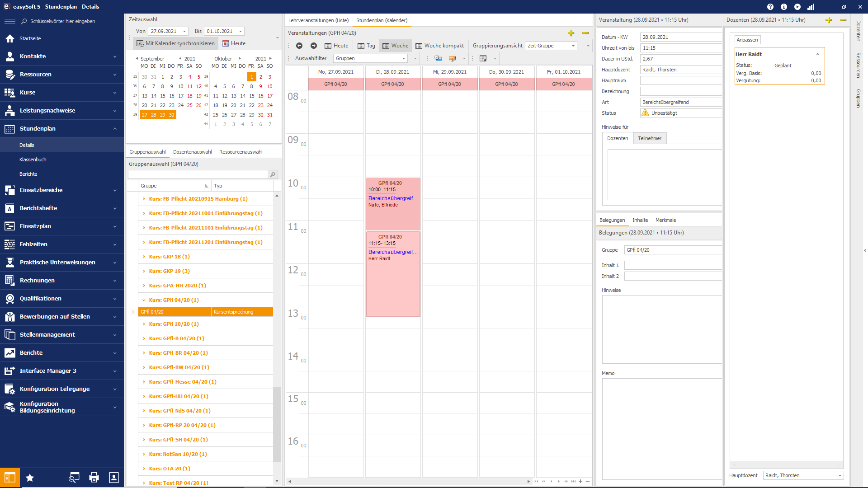Open the Dozentenauswahl tab
The image size is (868, 488).
pos(192,152)
